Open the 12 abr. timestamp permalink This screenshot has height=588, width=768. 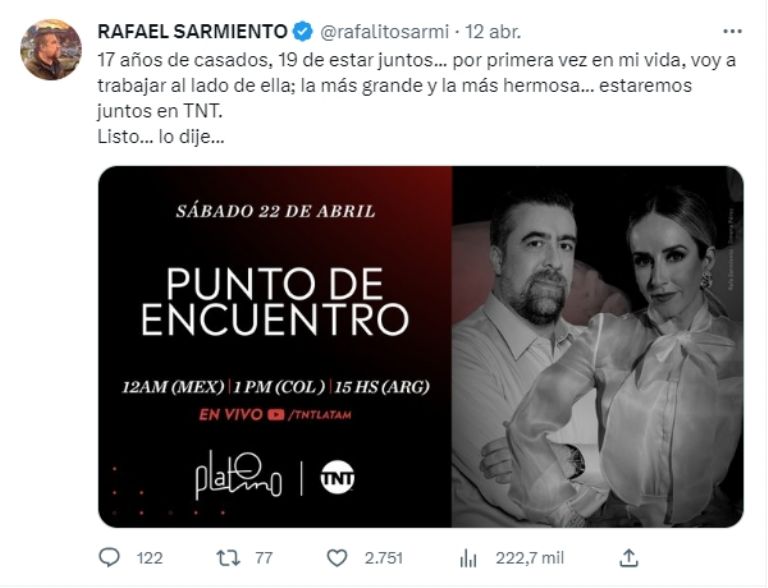(493, 32)
